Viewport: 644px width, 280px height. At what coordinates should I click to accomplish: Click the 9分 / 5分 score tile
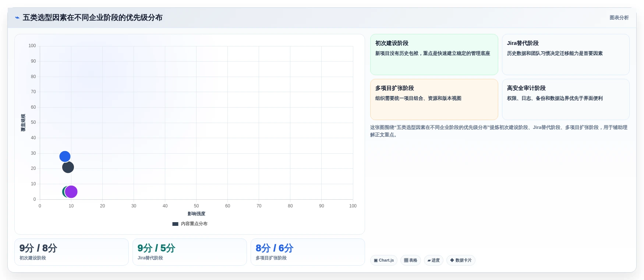tap(190, 252)
